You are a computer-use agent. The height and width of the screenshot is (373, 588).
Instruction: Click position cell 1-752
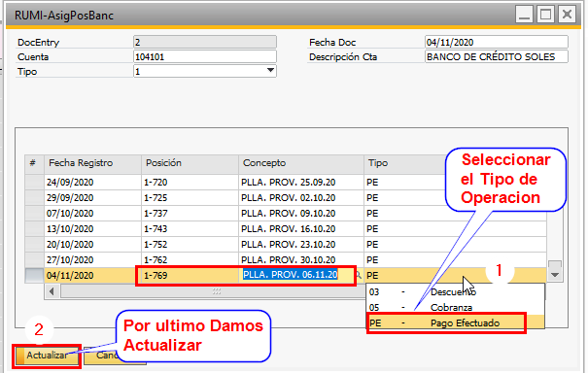pyautogui.click(x=190, y=245)
